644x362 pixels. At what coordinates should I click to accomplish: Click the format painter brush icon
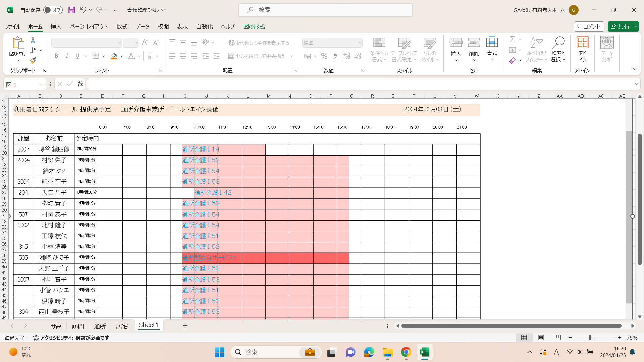click(33, 61)
